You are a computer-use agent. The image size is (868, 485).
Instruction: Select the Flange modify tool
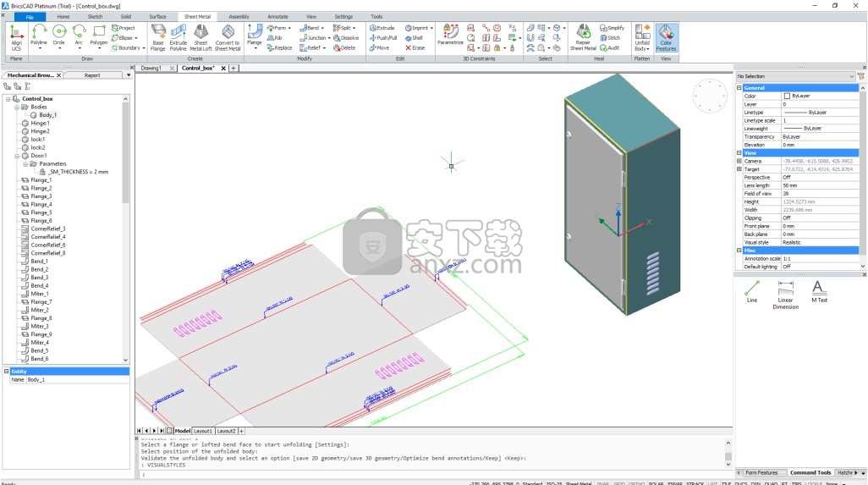click(255, 36)
